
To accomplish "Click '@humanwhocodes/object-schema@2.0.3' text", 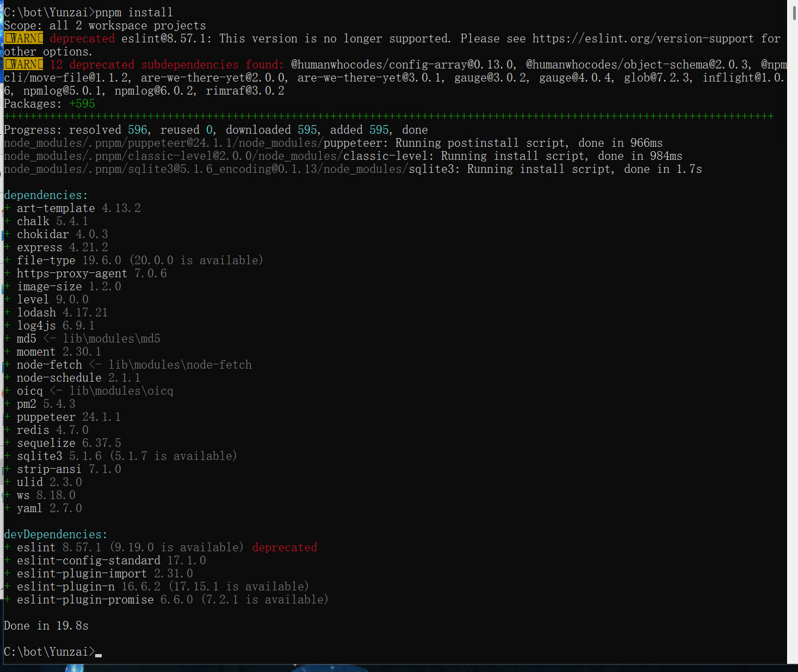I will (x=637, y=64).
